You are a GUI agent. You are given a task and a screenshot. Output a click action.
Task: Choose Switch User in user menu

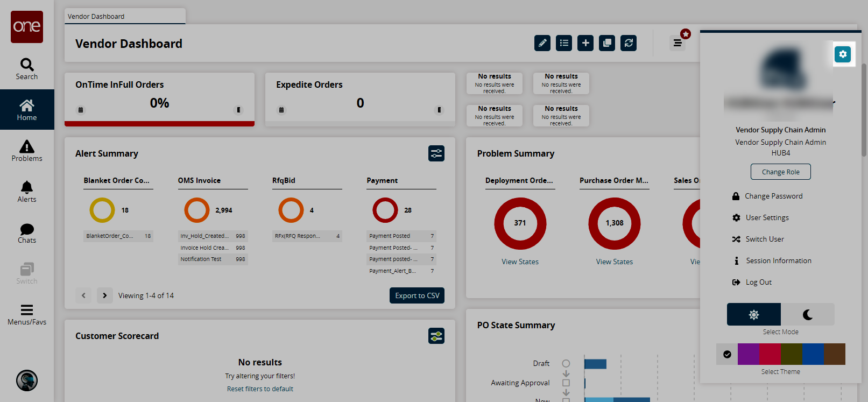758,239
